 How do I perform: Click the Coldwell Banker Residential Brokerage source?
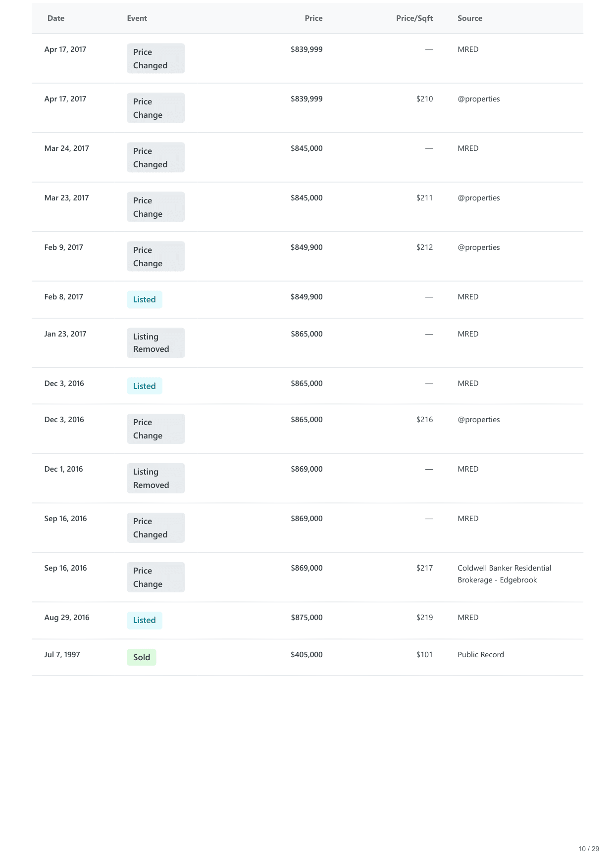pyautogui.click(x=504, y=574)
